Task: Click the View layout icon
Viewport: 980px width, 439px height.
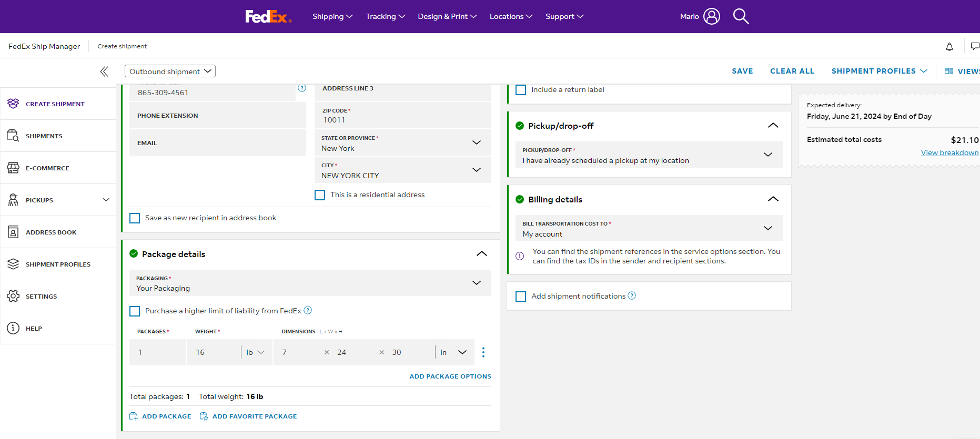Action: pos(949,71)
